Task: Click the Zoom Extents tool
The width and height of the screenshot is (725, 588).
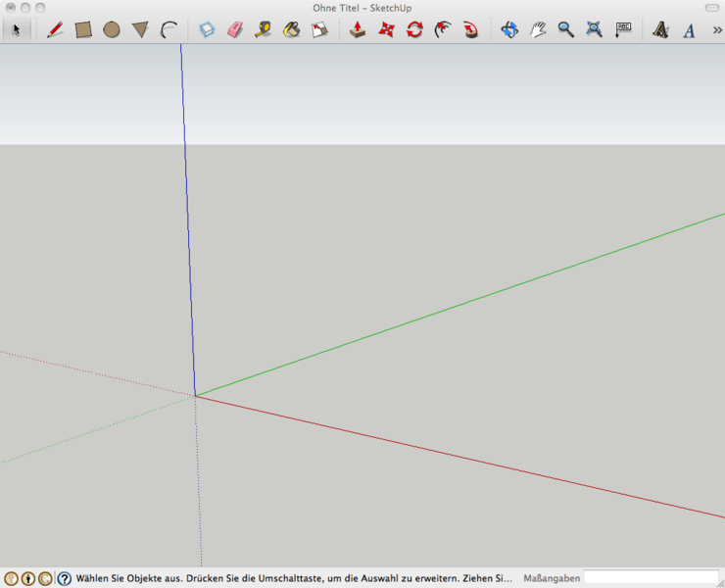Action: (594, 29)
